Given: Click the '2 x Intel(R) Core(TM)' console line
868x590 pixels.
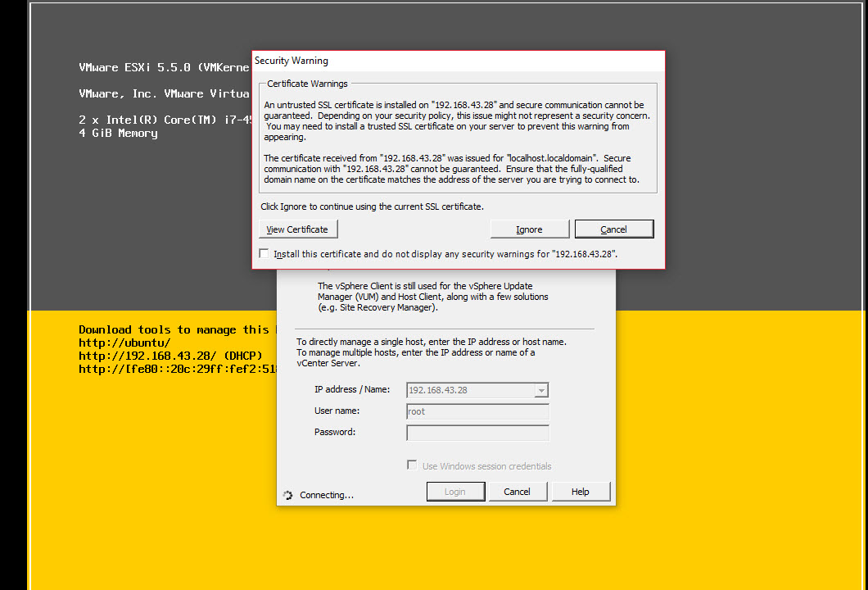Looking at the screenshot, I should pos(165,120).
